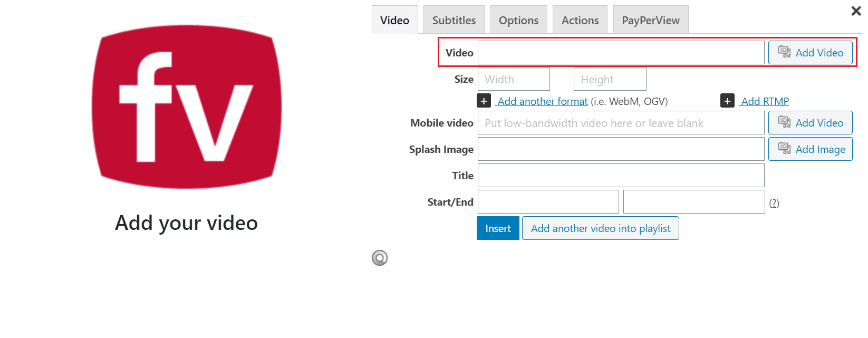The width and height of the screenshot is (868, 338).
Task: Click the Splash Image input field
Action: pos(621,149)
